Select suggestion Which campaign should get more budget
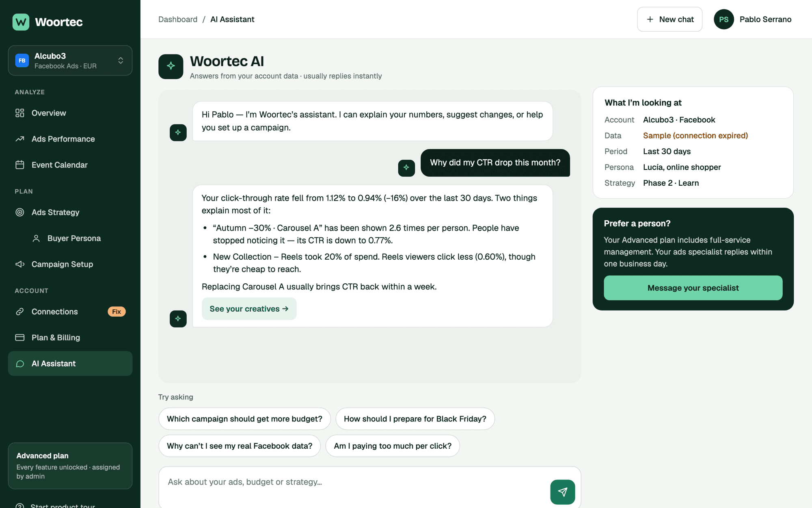 (x=244, y=419)
